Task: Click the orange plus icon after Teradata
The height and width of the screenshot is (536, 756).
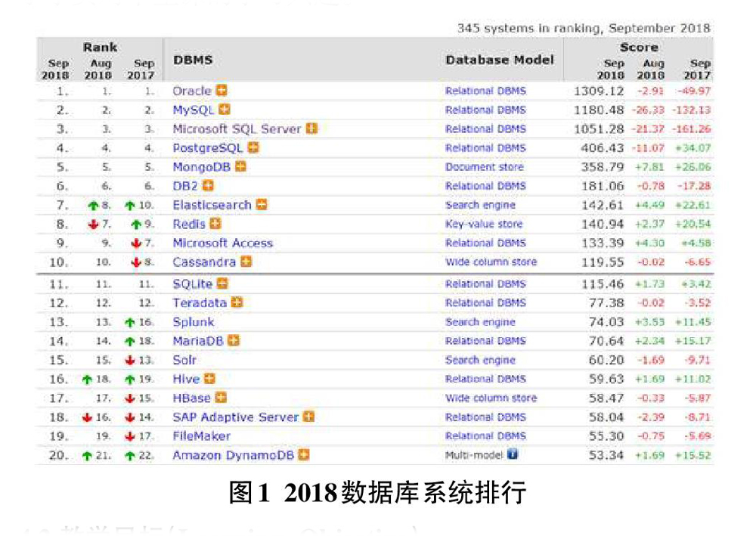Action: click(237, 302)
